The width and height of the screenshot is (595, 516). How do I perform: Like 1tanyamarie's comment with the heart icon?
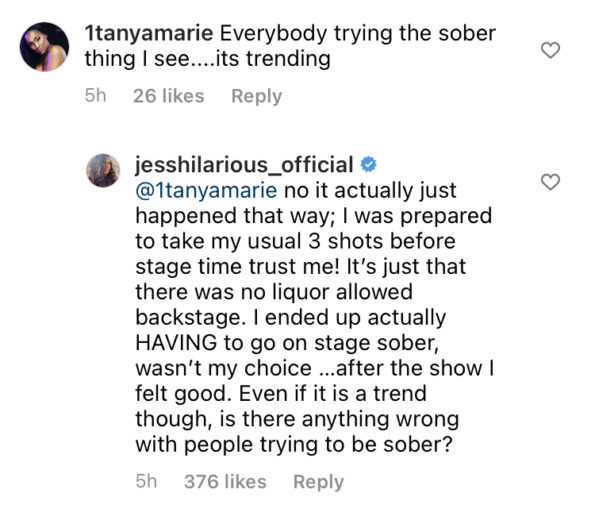[x=550, y=50]
